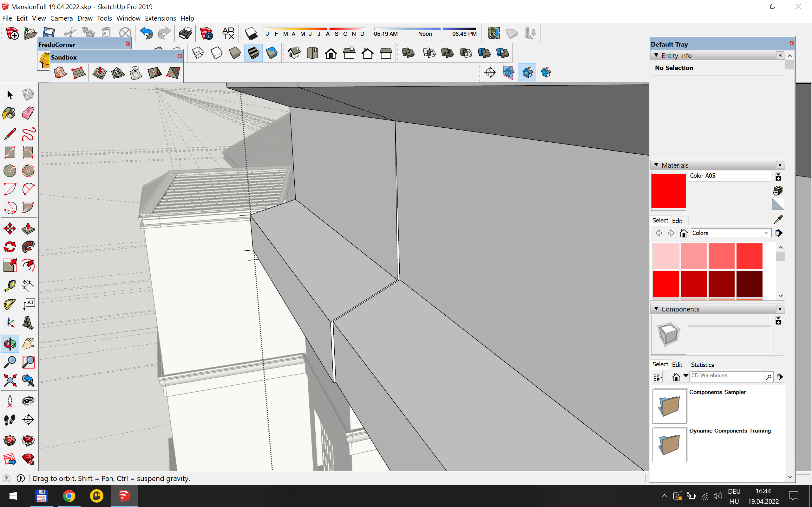Switch to Components Statistics tab
This screenshot has height=507, width=812.
tap(702, 364)
